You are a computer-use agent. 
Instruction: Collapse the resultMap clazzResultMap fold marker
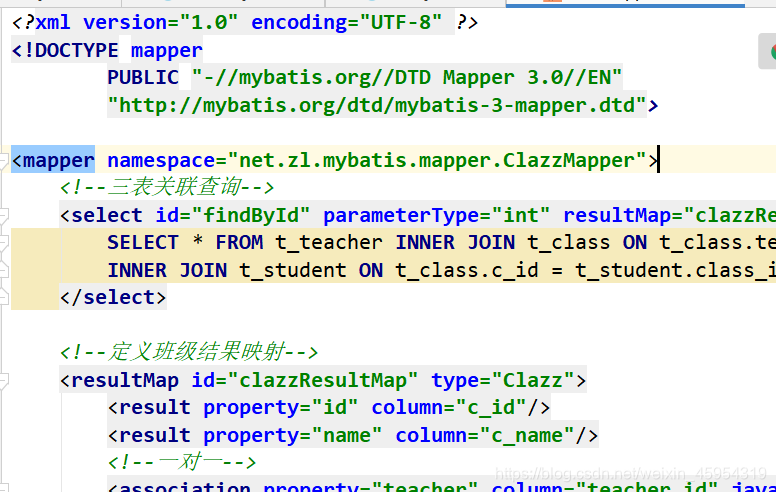coord(4,380)
